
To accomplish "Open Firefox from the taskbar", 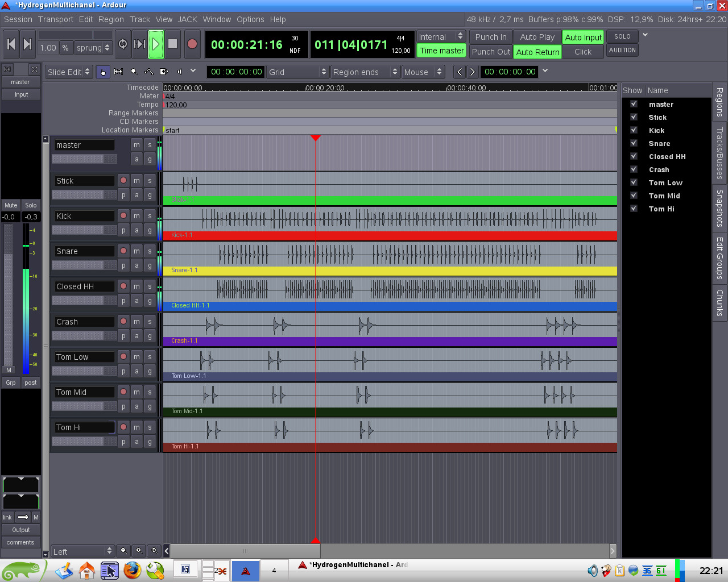I will (133, 570).
